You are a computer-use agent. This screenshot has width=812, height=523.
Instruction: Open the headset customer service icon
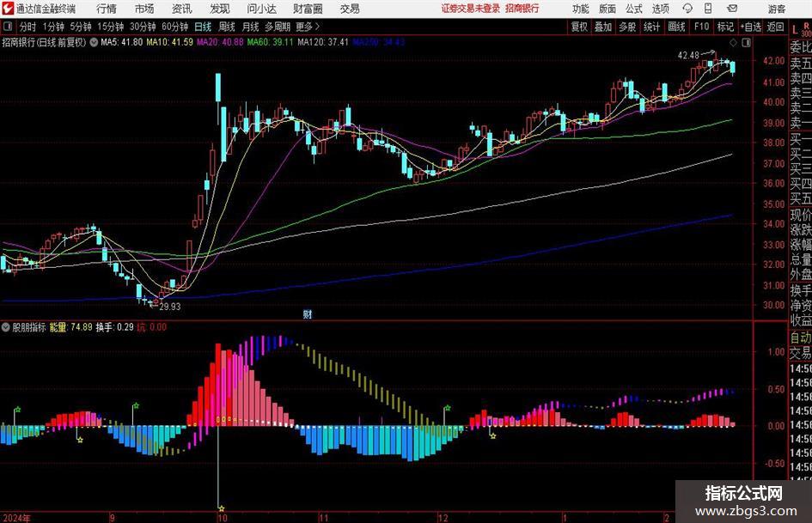coord(687,9)
